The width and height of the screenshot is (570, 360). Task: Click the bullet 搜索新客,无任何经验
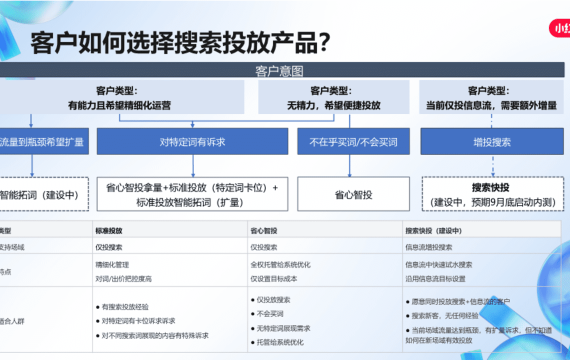tap(442, 316)
